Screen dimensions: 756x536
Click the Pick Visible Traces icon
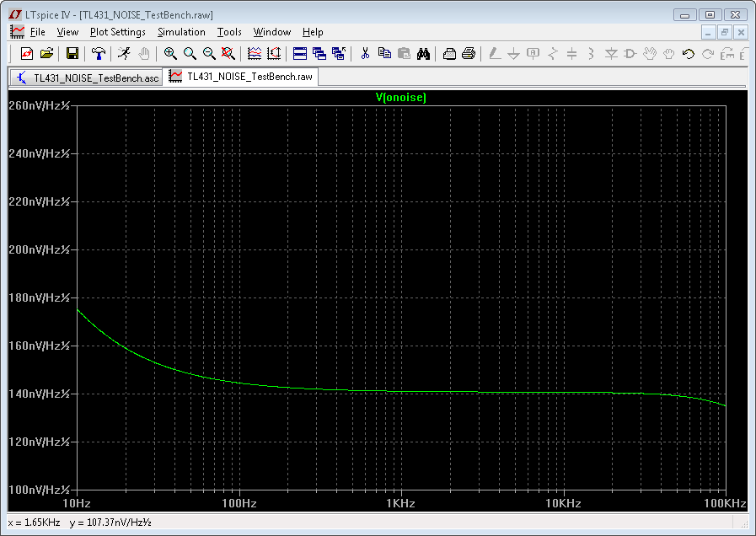click(255, 53)
